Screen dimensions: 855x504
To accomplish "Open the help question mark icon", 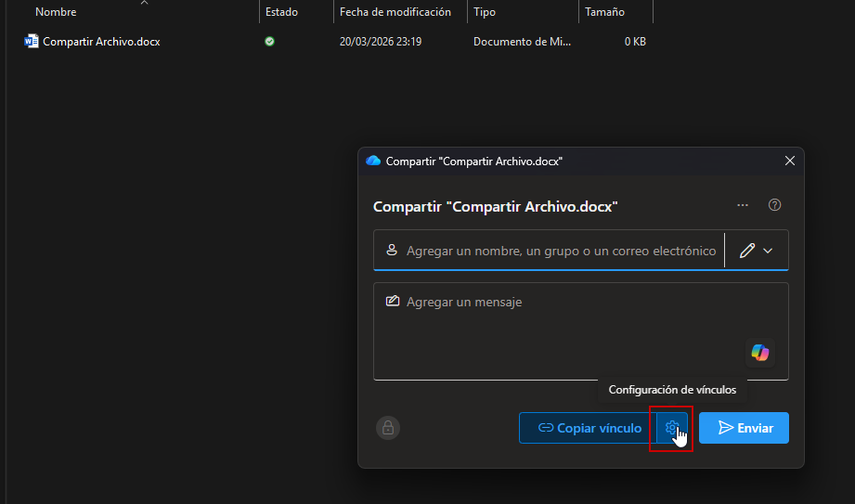I will (774, 205).
